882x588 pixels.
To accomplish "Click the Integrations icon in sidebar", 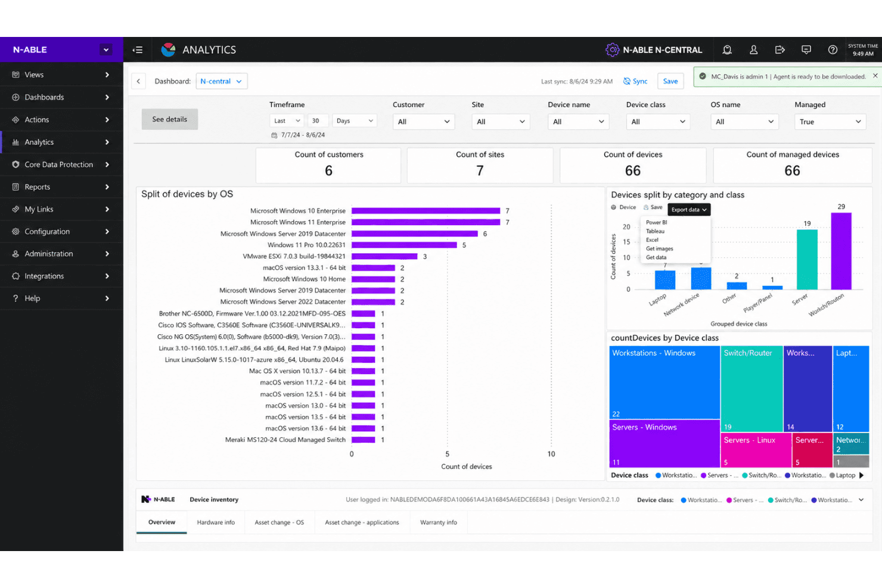I will coord(15,276).
